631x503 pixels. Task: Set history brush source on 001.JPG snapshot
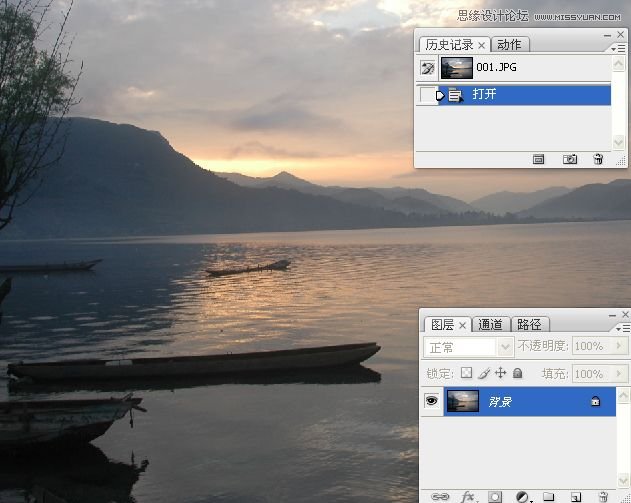coord(427,68)
